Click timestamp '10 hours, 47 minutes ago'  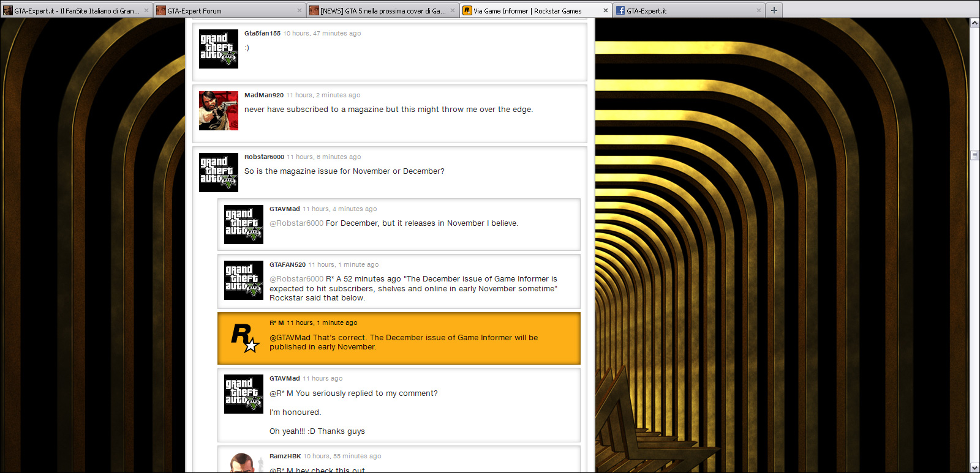[322, 34]
